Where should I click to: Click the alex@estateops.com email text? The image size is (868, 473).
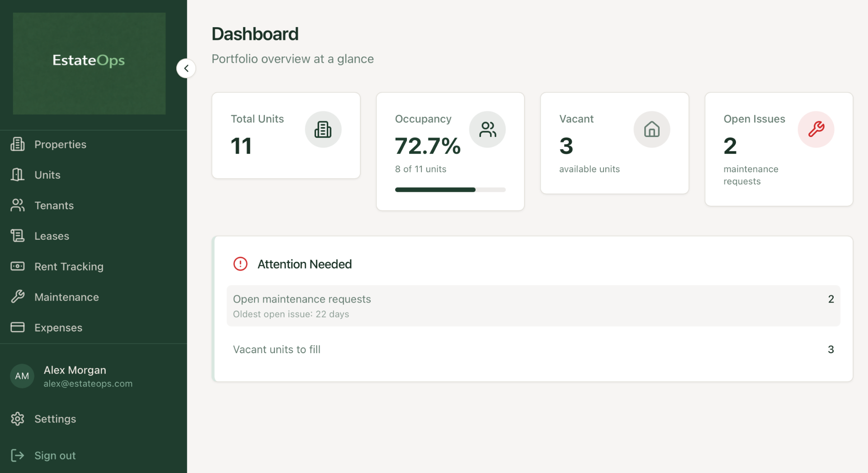(x=88, y=383)
